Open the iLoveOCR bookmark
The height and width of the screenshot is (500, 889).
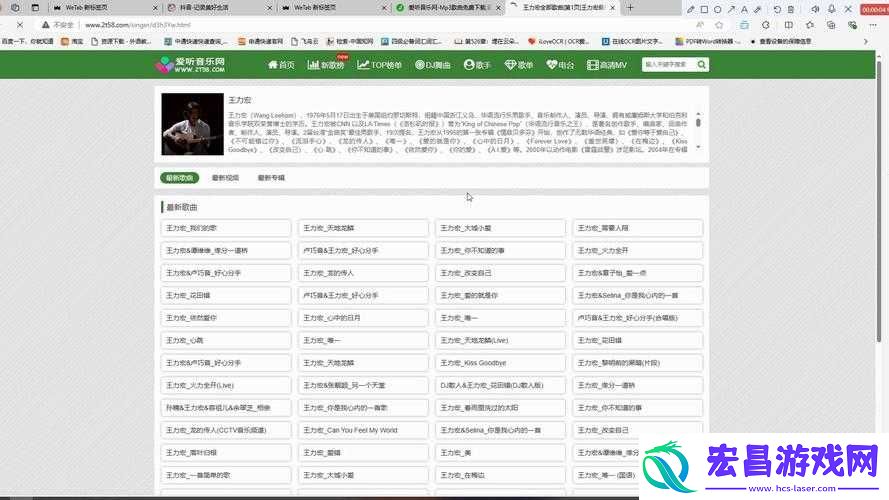558,41
